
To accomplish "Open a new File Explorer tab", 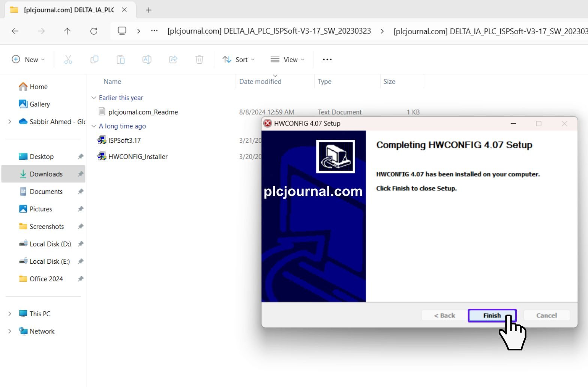I will [148, 10].
